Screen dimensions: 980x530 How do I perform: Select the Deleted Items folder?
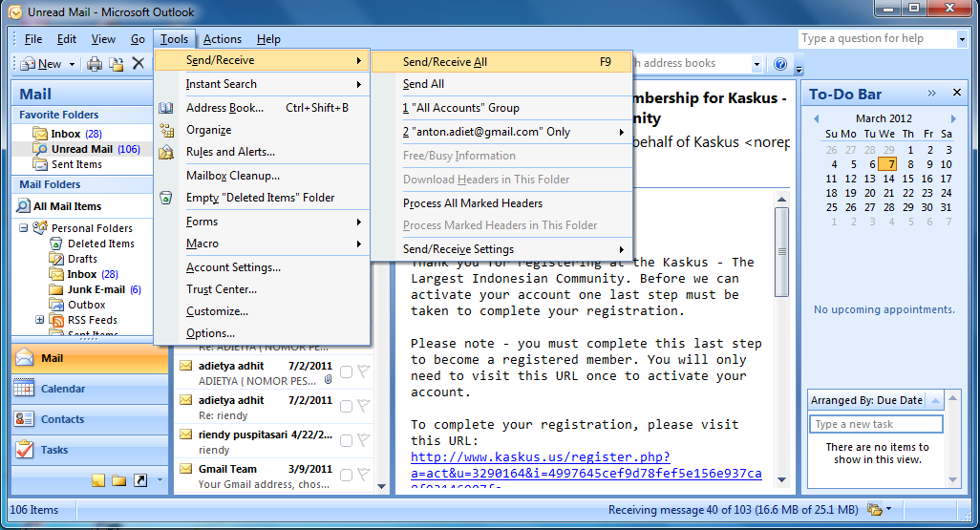[x=92, y=244]
